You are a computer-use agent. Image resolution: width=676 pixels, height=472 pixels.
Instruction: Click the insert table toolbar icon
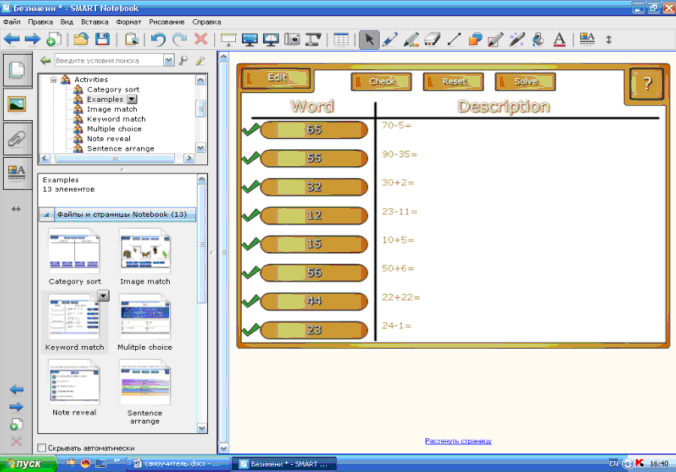[x=341, y=40]
